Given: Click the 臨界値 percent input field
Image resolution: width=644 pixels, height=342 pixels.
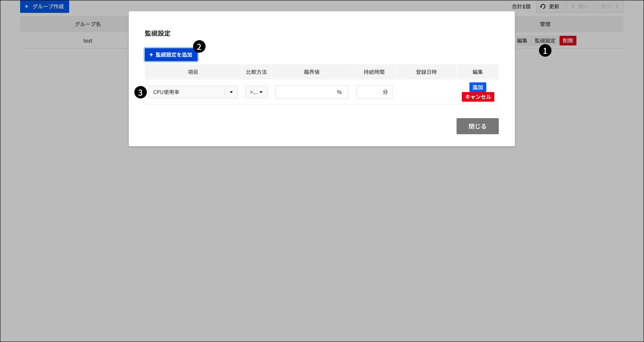Looking at the screenshot, I should pyautogui.click(x=306, y=92).
